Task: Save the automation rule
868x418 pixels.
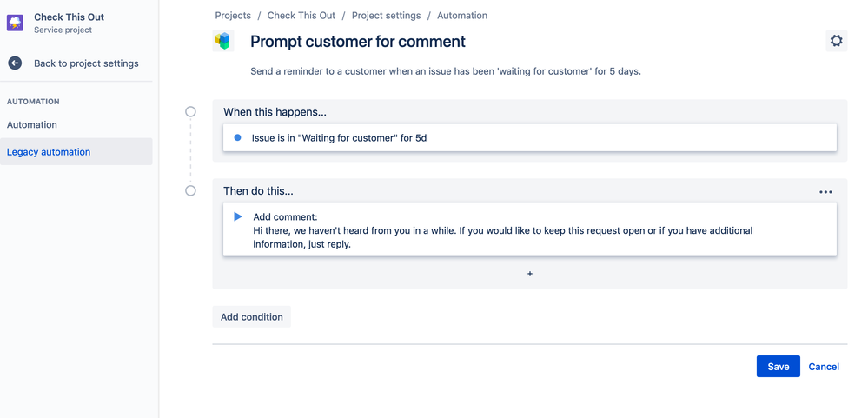Action: [778, 367]
